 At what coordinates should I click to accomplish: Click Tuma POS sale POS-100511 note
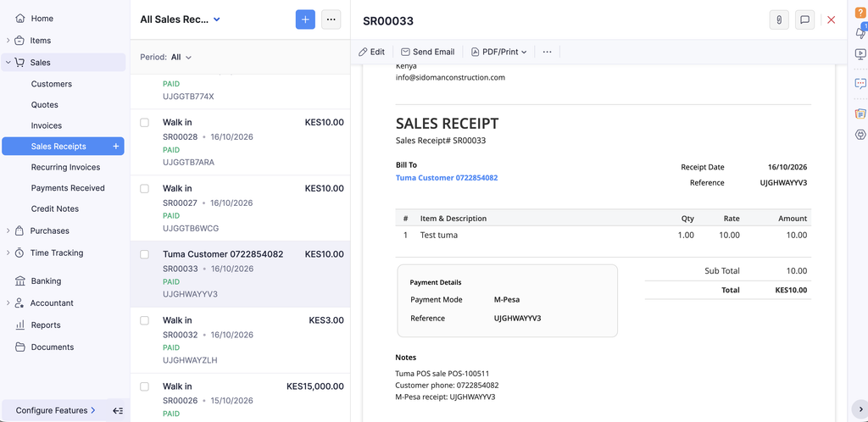pyautogui.click(x=442, y=374)
